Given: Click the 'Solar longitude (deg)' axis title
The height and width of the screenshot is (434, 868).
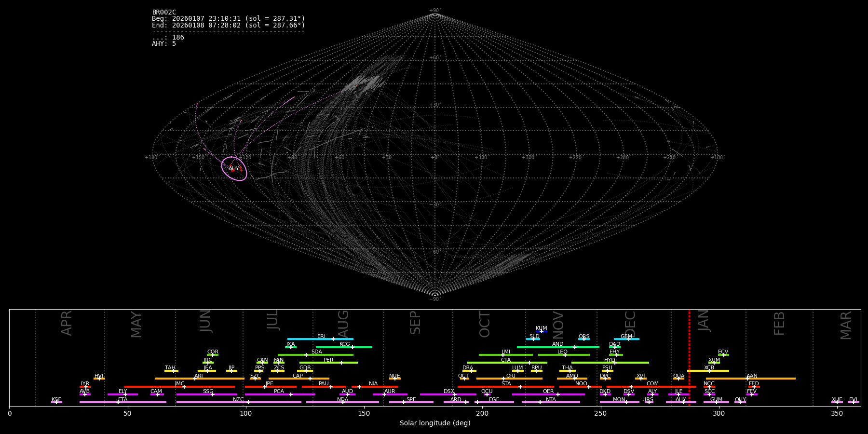Looking at the screenshot, I should point(435,423).
